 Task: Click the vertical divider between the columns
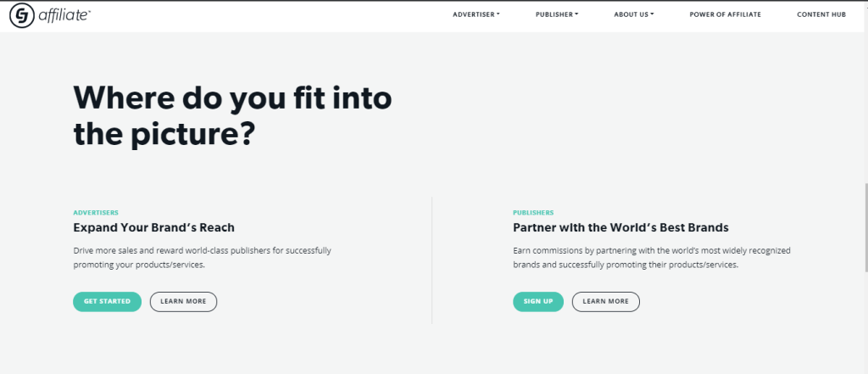432,260
